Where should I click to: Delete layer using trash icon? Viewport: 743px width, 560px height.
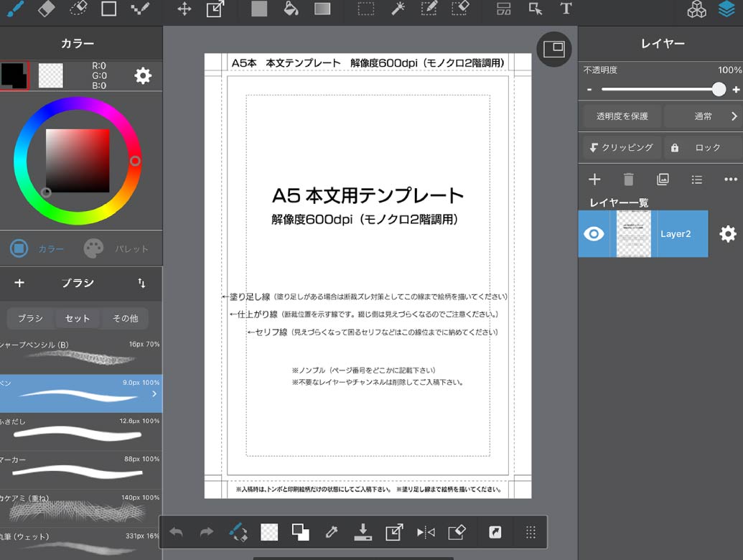click(x=629, y=179)
